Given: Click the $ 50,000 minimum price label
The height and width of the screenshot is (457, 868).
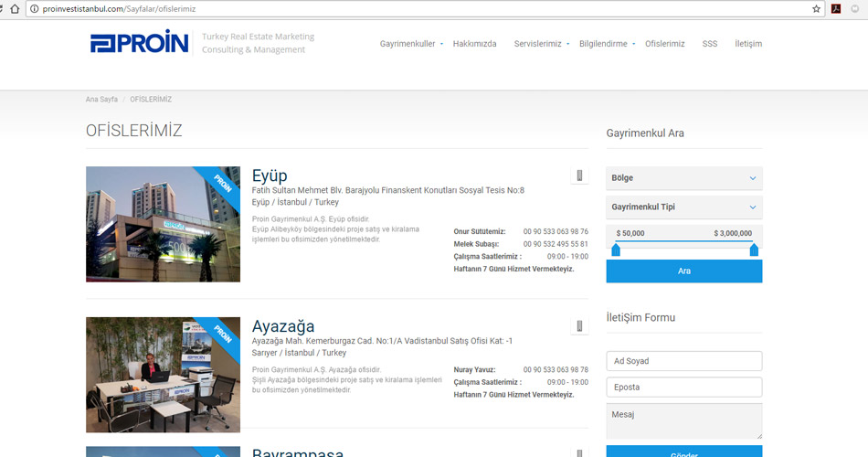Looking at the screenshot, I should point(630,233).
